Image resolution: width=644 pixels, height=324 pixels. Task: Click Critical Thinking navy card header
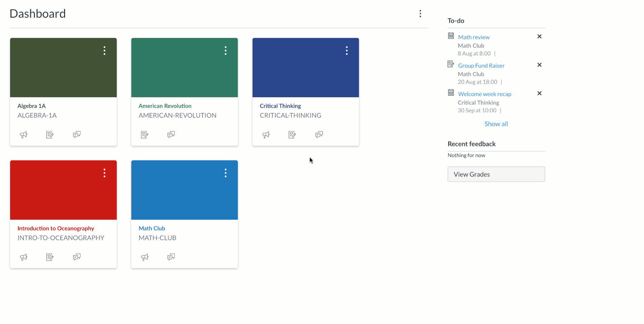pos(306,68)
